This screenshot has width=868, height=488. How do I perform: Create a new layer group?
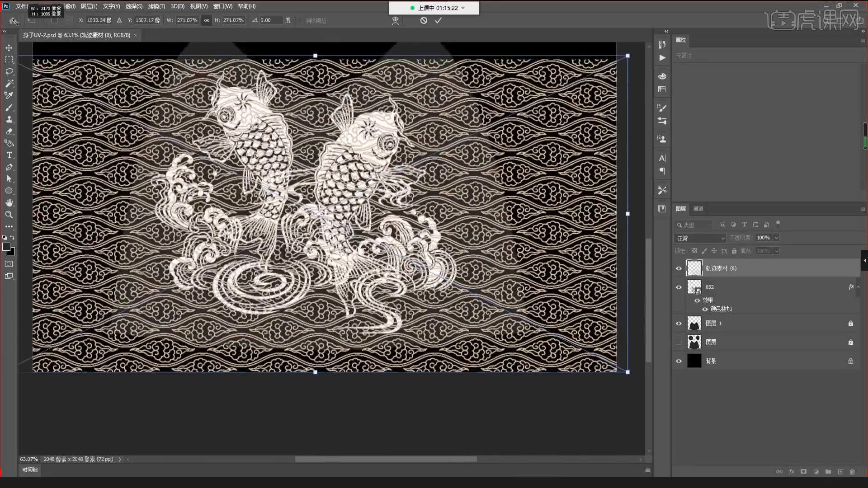(828, 472)
